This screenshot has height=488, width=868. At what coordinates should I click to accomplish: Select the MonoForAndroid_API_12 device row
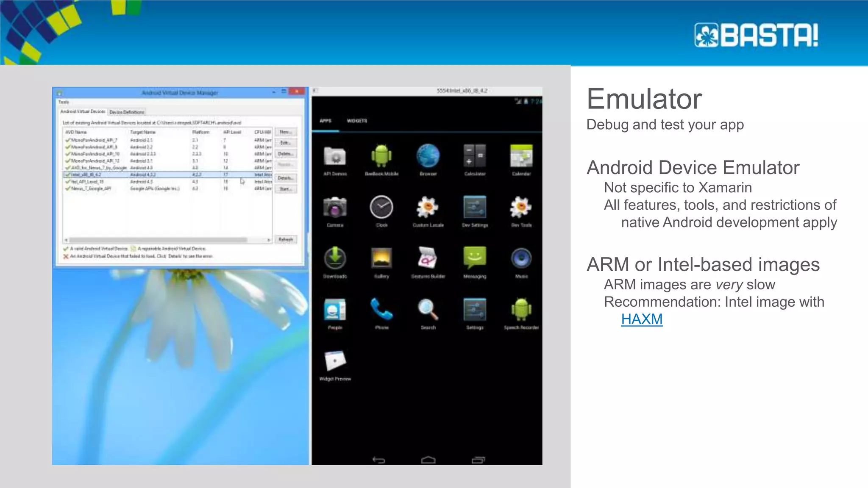[167, 161]
